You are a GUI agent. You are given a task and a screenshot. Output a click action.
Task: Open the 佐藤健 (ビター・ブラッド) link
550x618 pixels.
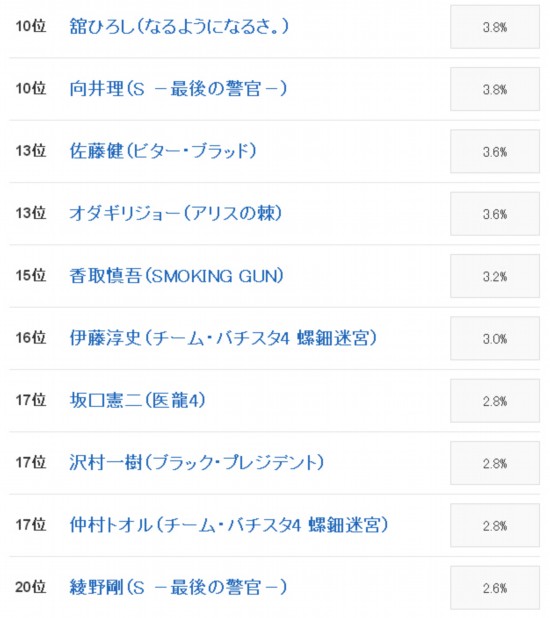coord(163,151)
